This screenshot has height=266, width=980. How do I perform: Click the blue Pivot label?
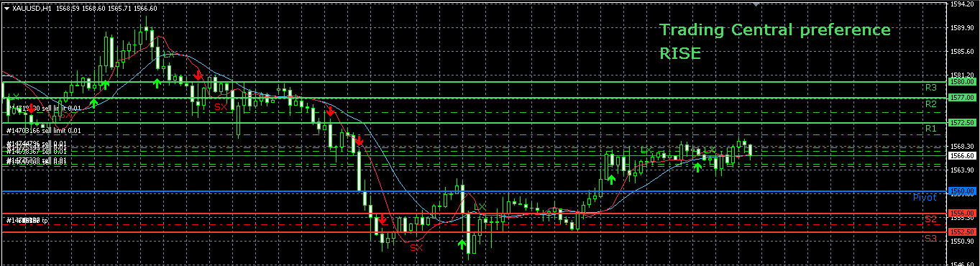point(925,197)
